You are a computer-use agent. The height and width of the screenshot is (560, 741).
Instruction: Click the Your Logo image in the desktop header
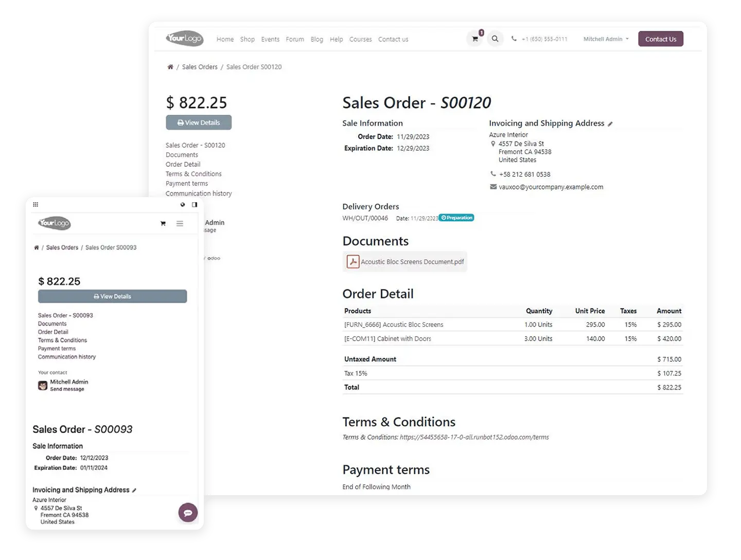pos(185,39)
